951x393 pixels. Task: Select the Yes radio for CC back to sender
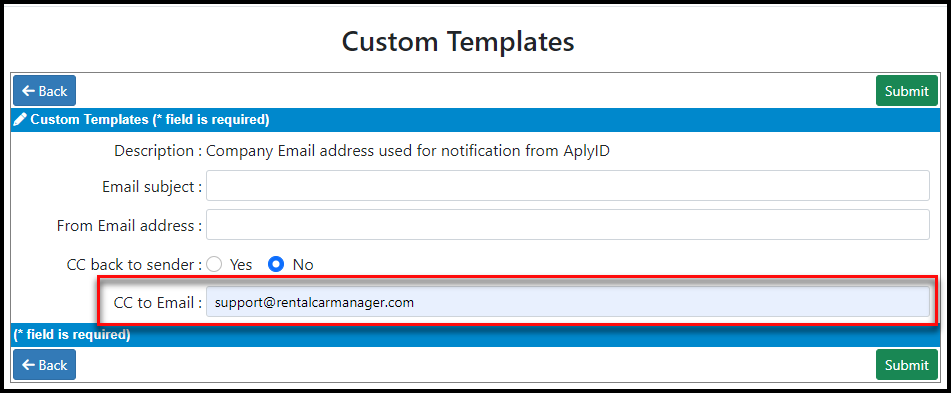pyautogui.click(x=214, y=264)
